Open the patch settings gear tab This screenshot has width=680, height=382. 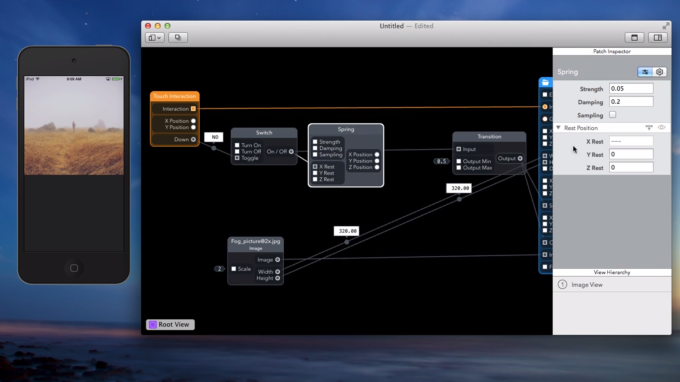tap(660, 72)
